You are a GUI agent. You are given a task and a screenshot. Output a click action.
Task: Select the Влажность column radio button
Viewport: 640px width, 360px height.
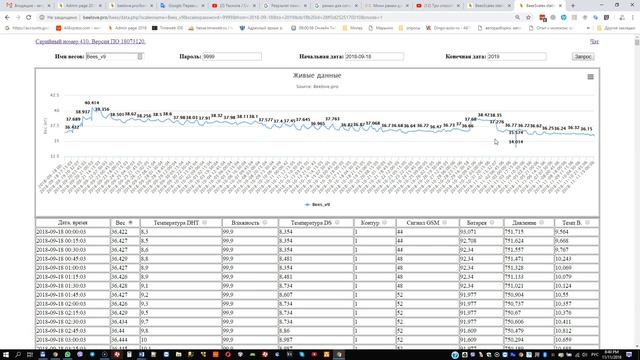[264, 222]
